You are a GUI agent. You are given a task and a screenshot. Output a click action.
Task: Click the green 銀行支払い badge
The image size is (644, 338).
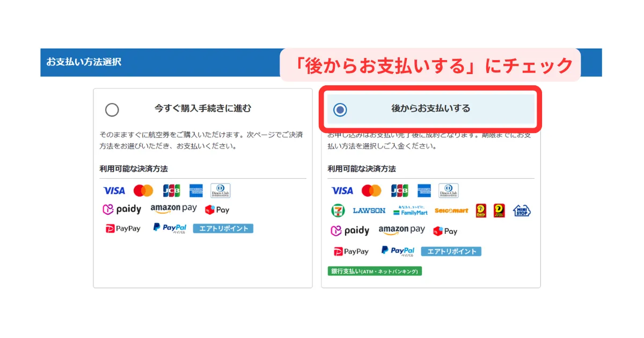[x=375, y=271]
